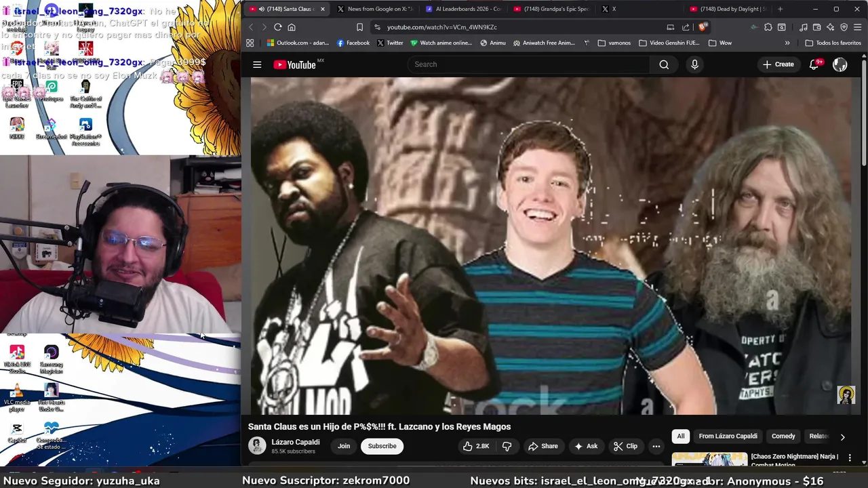Dislike the video with thumbs down
Viewport: 868px width, 488px height.
[507, 446]
